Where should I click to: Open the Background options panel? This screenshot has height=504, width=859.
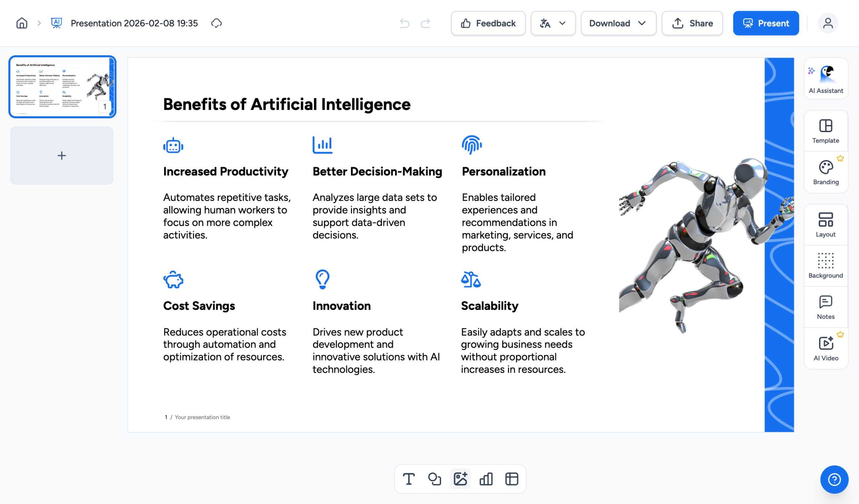point(825,266)
